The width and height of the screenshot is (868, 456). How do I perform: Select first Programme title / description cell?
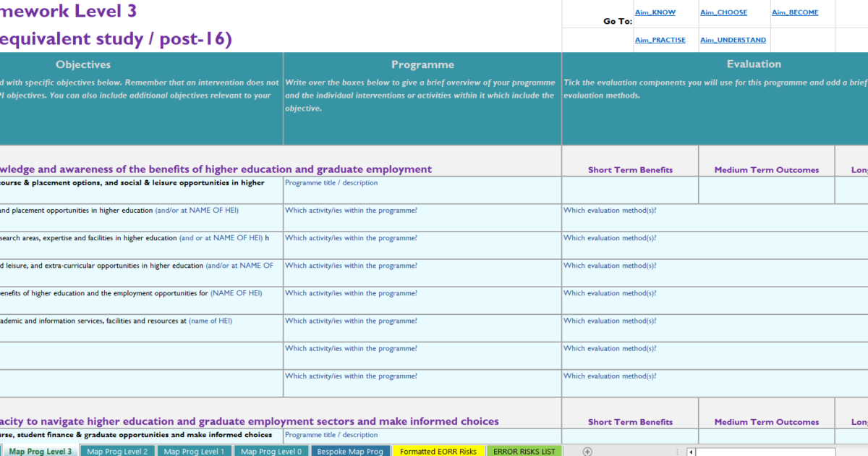point(422,190)
